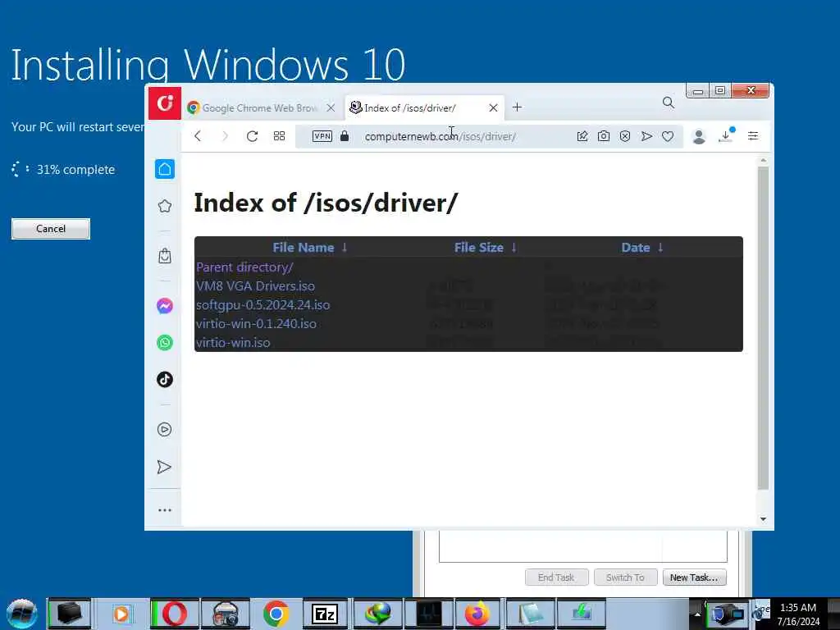
Task: Cancel the Windows 10 installation
Action: click(x=51, y=229)
